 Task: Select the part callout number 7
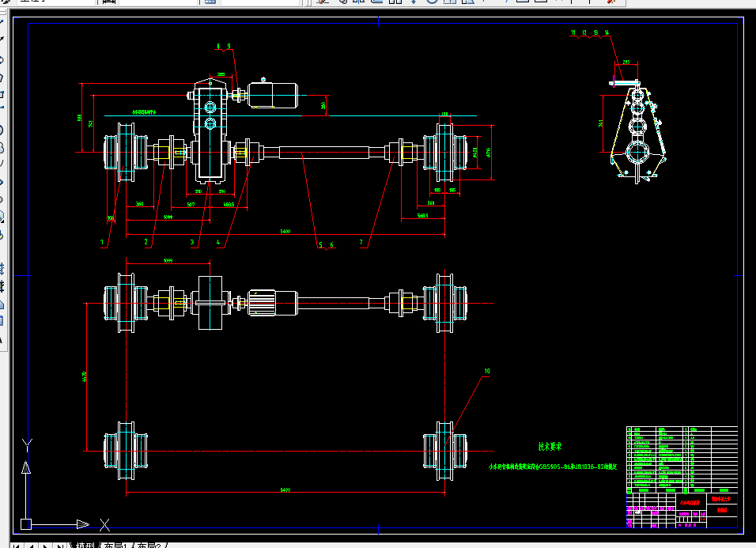[x=361, y=242]
